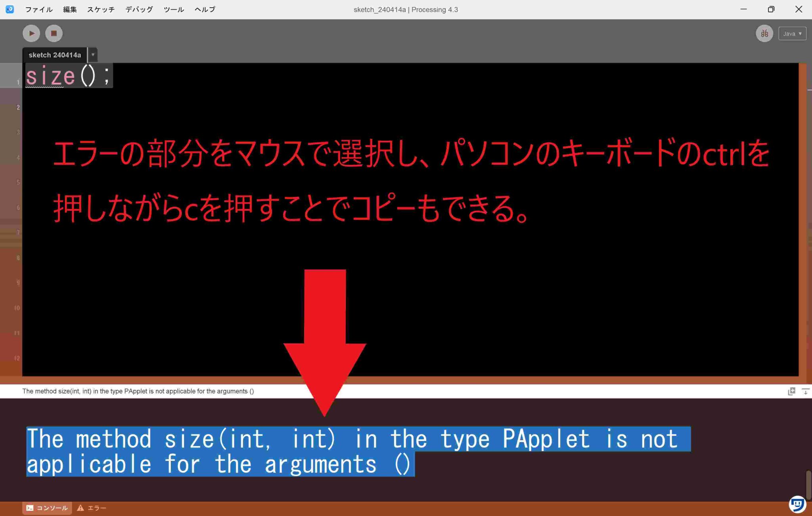Open the スケッチ menu dropdown
This screenshot has width=812, height=516.
[100, 9]
